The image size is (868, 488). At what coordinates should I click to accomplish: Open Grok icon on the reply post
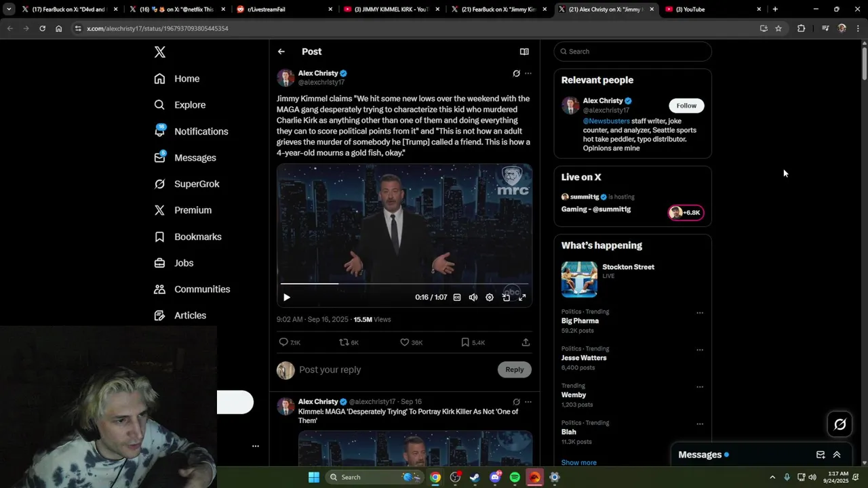click(x=516, y=402)
